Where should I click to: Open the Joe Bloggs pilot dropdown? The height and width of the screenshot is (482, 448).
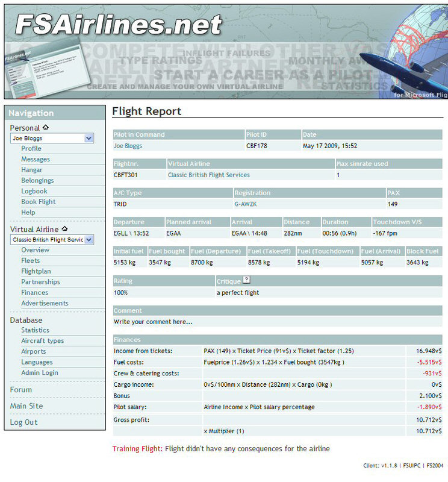[x=52, y=139]
